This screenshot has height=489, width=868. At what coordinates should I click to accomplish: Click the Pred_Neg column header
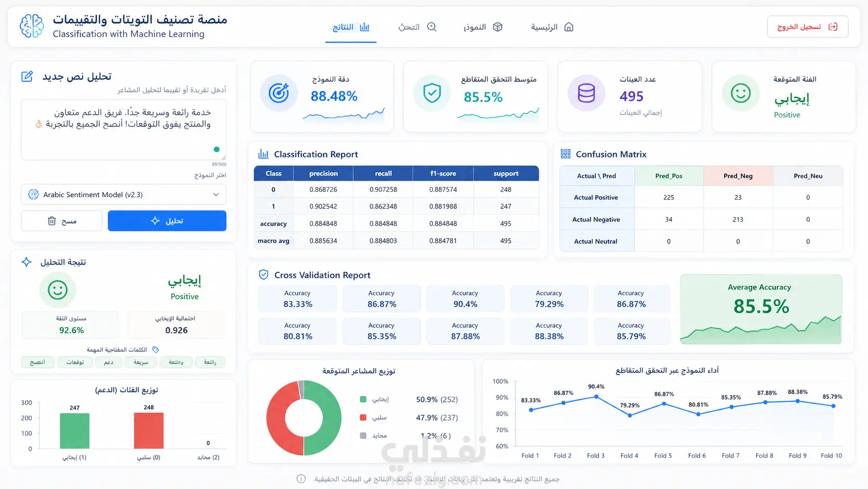[x=738, y=176]
